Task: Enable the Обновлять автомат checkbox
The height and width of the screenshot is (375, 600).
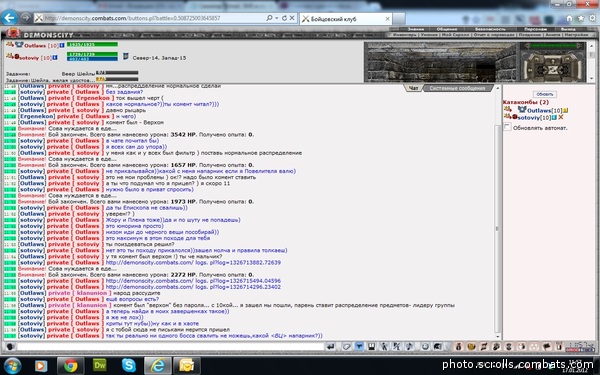Action: [x=507, y=127]
